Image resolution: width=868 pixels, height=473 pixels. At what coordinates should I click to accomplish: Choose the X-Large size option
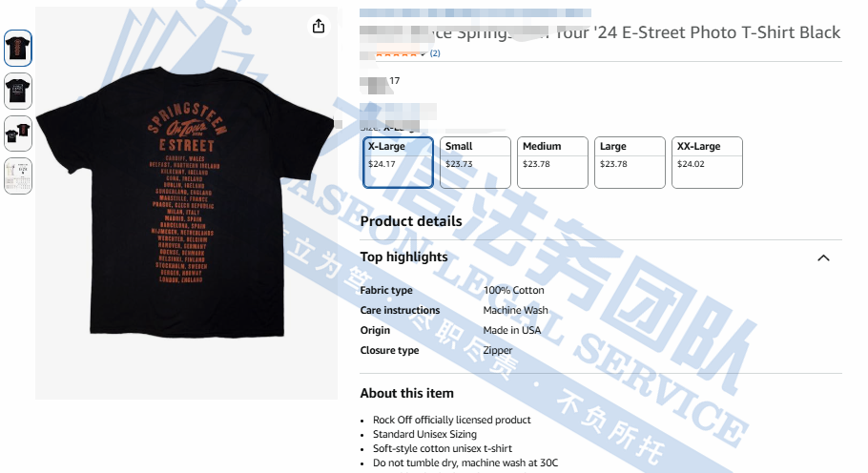coord(398,163)
